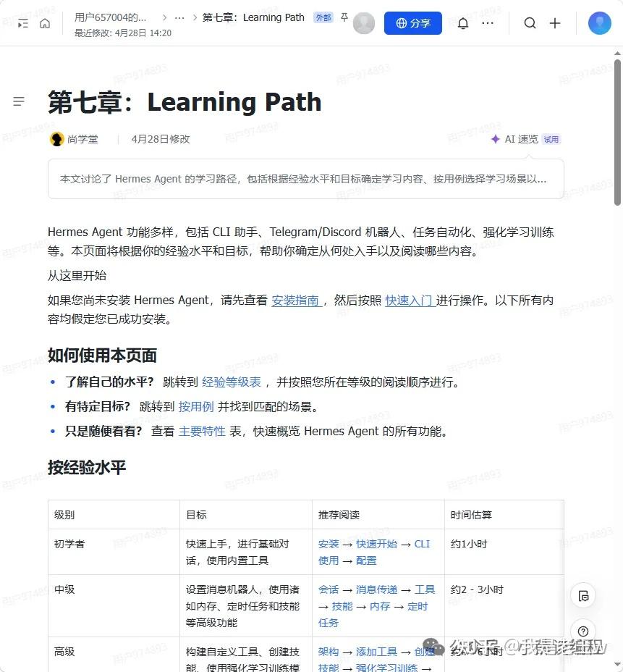This screenshot has height=672, width=623.
Task: Jump to 经验等级表 link
Action: click(x=232, y=382)
